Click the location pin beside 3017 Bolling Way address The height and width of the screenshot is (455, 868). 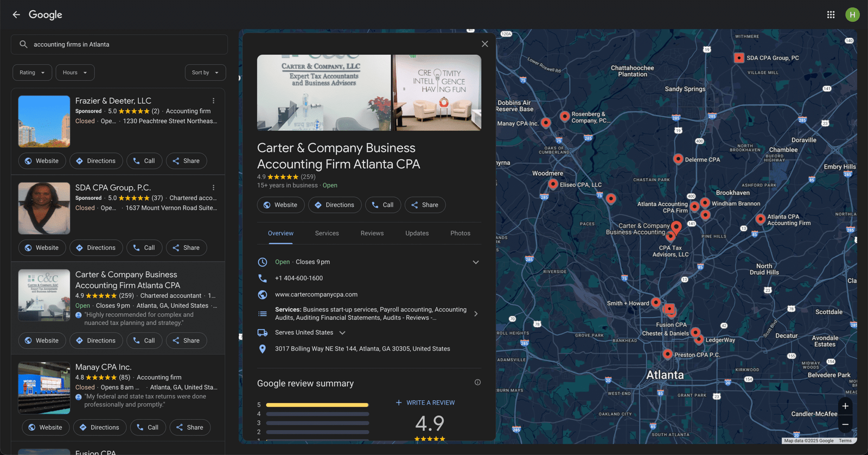click(x=263, y=349)
